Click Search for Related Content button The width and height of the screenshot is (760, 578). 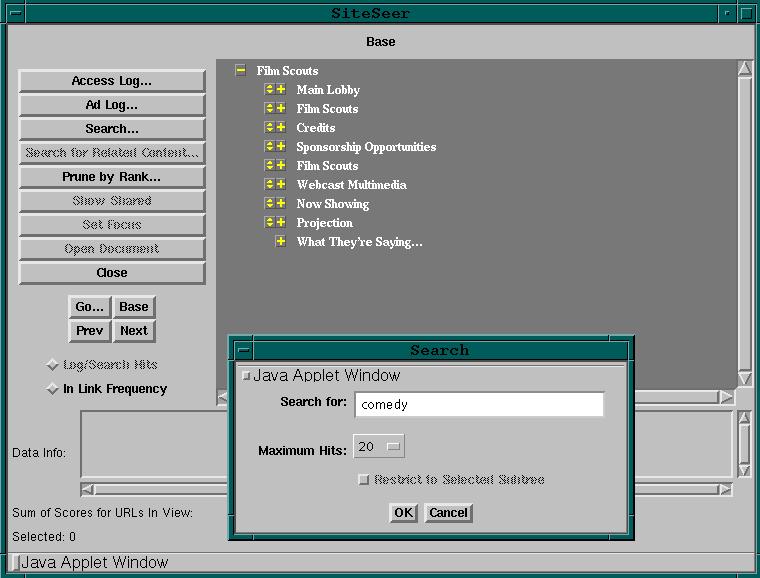pyautogui.click(x=111, y=153)
